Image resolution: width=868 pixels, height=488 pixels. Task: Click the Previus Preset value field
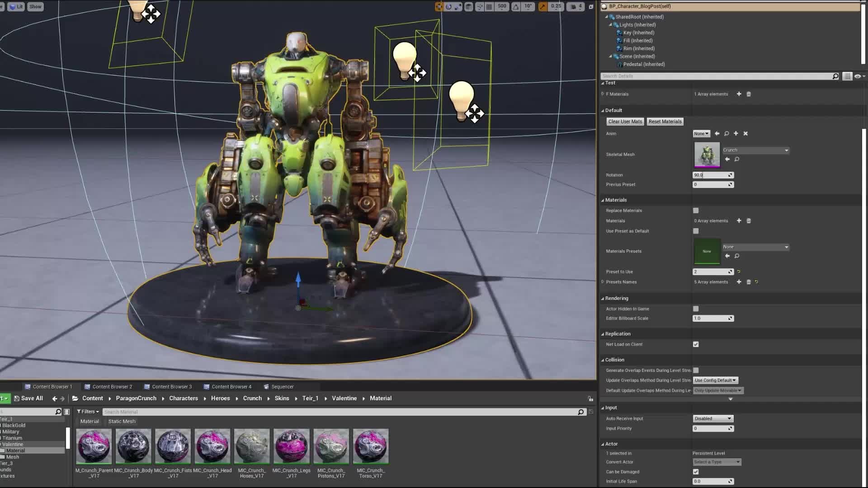[713, 185]
